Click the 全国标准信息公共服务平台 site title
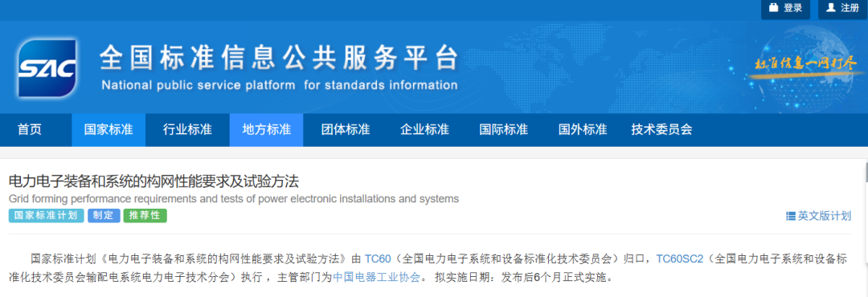The height and width of the screenshot is (297, 868). point(279,58)
